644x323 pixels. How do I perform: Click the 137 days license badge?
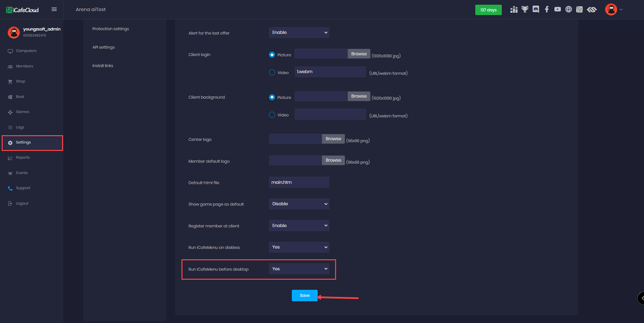[x=488, y=10]
